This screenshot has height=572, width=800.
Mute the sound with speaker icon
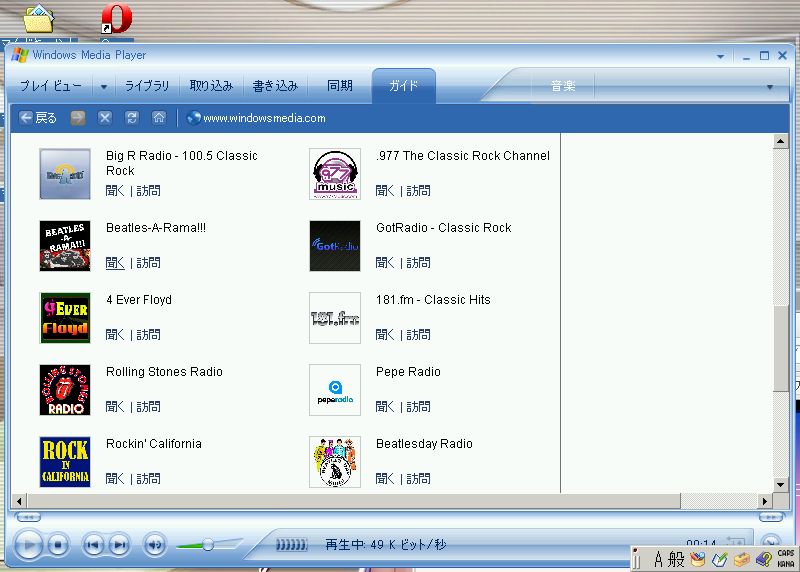154,545
